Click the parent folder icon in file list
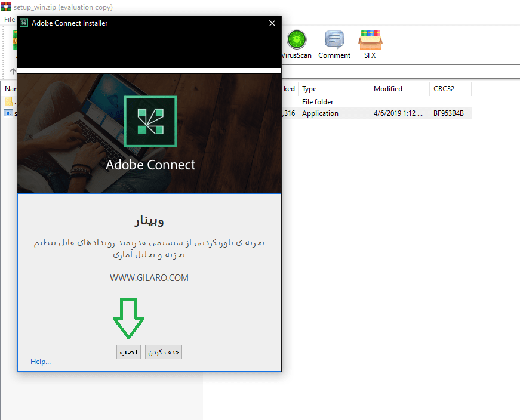 tap(9, 101)
